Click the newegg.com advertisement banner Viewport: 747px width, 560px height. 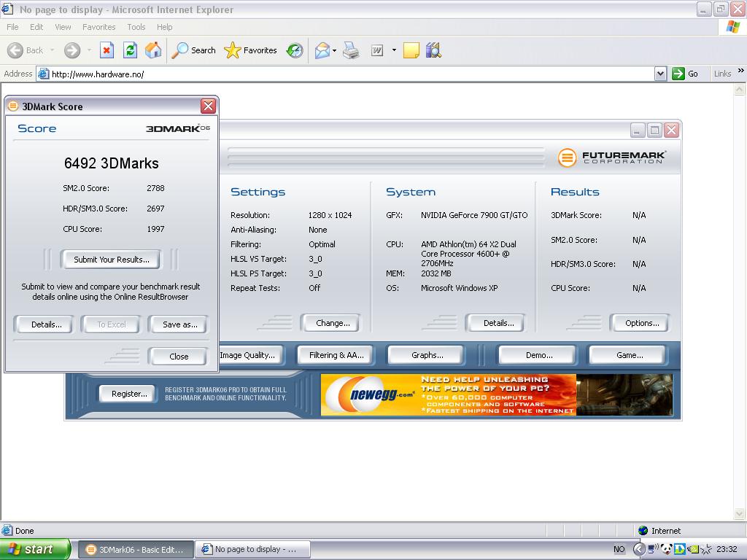tap(497, 394)
